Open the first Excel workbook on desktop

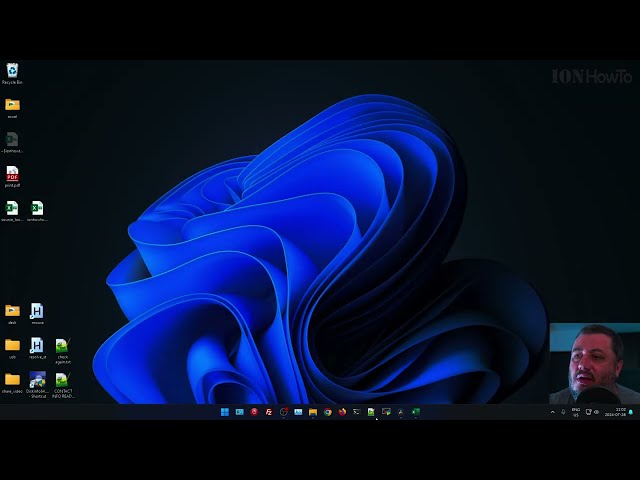click(12, 210)
